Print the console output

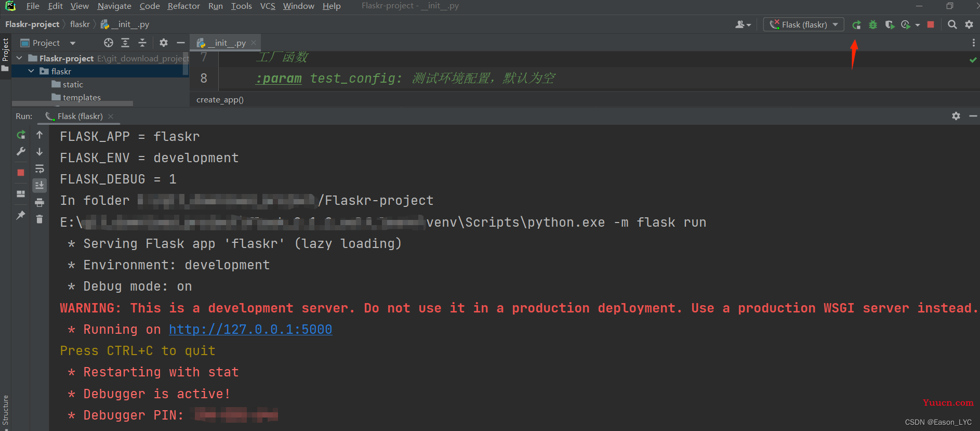(39, 203)
